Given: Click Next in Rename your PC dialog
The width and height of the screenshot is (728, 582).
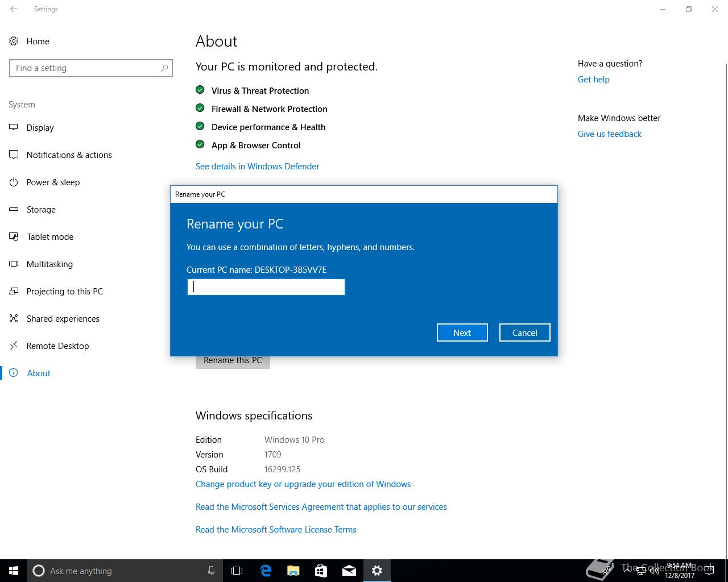Looking at the screenshot, I should 462,333.
